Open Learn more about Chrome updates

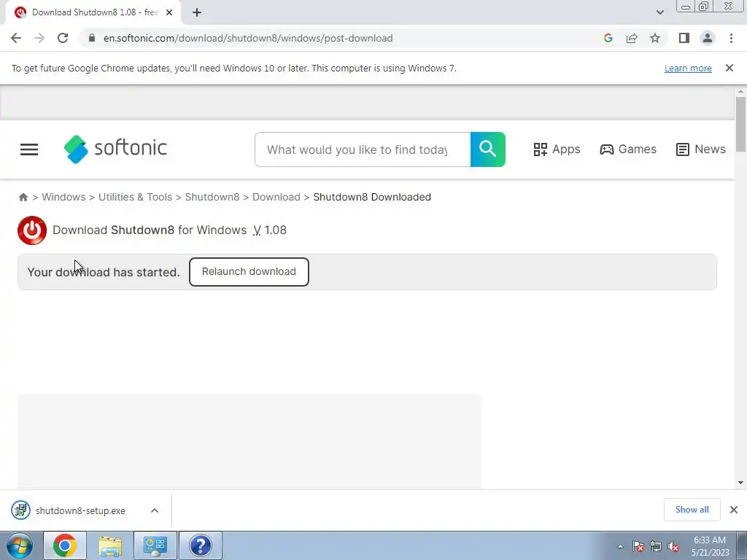688,68
